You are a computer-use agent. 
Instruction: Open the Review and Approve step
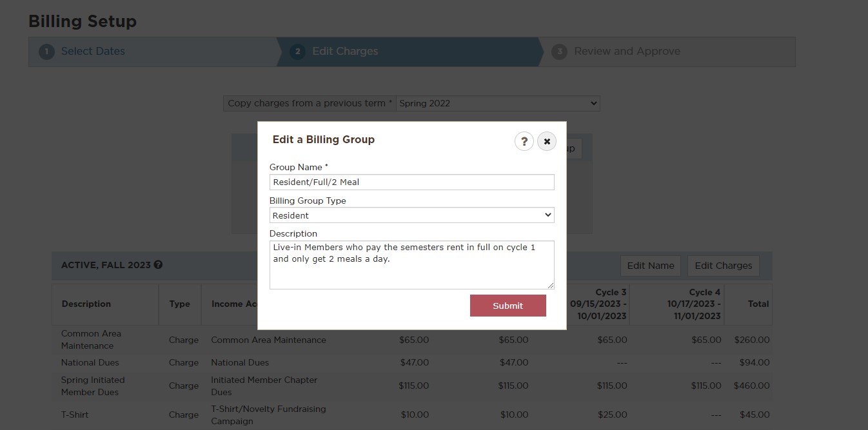click(x=627, y=52)
